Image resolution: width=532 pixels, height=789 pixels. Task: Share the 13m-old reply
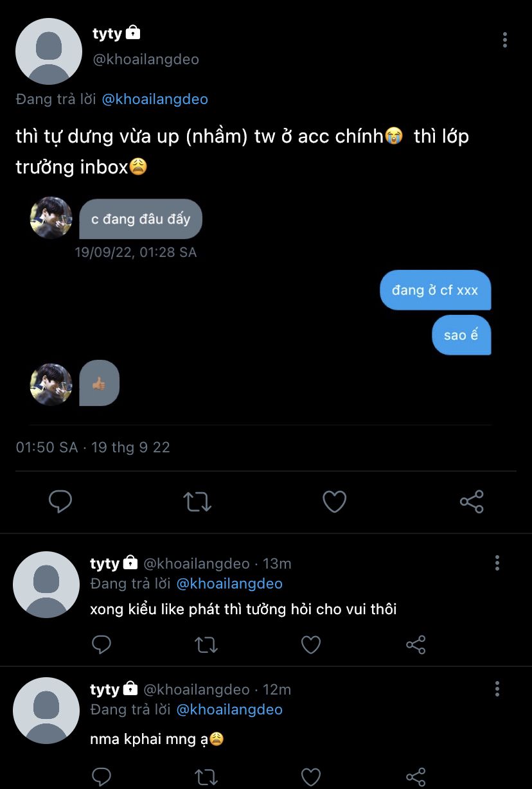click(x=416, y=644)
